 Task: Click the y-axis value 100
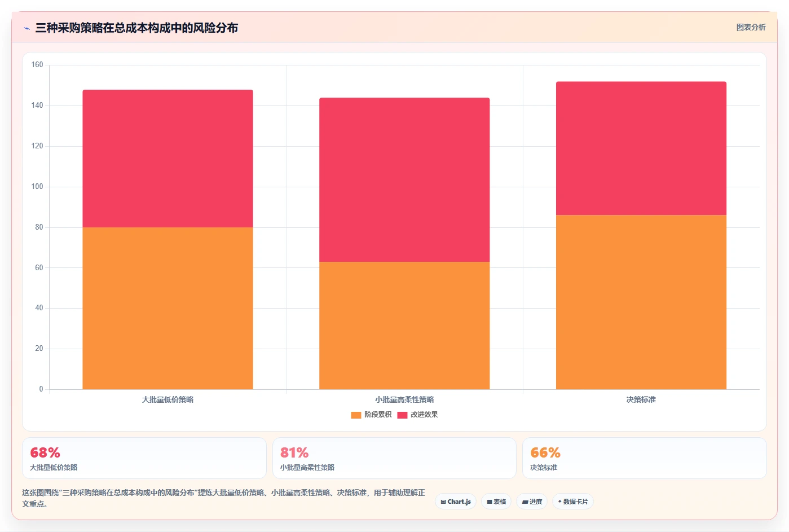(x=37, y=187)
